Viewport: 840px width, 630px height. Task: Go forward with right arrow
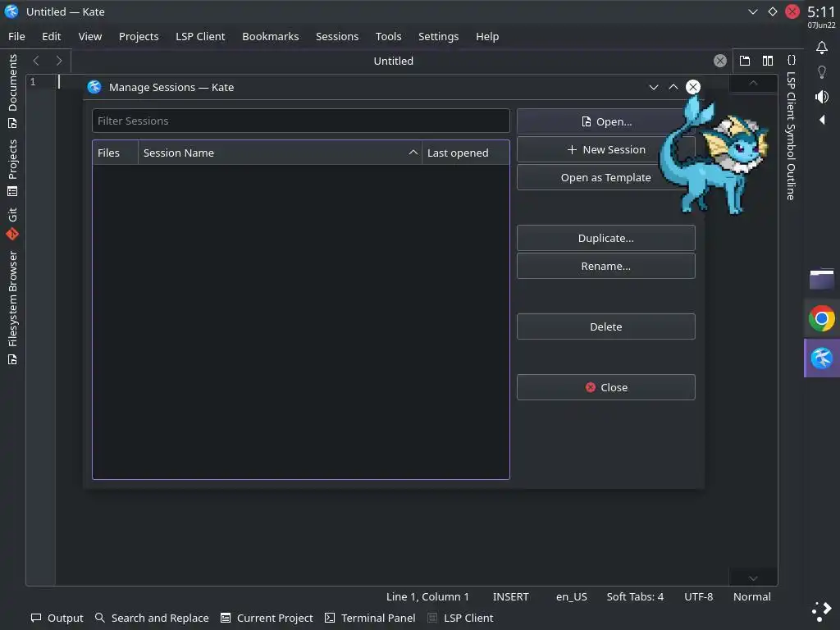click(59, 61)
